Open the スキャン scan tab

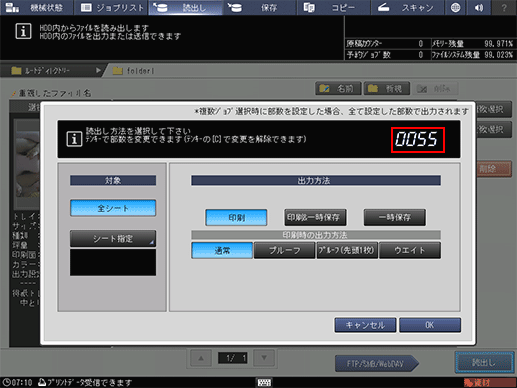[408, 7]
